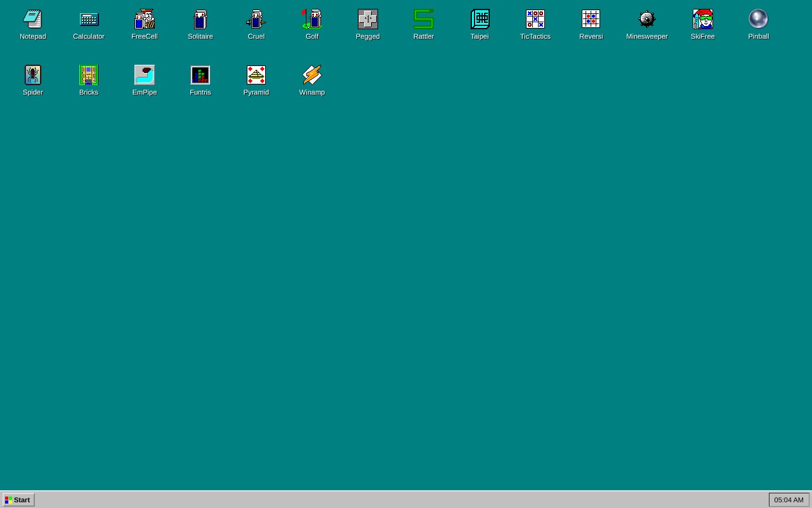
Task: Click the taskbar clock showing 05:04 AM
Action: coord(789,500)
